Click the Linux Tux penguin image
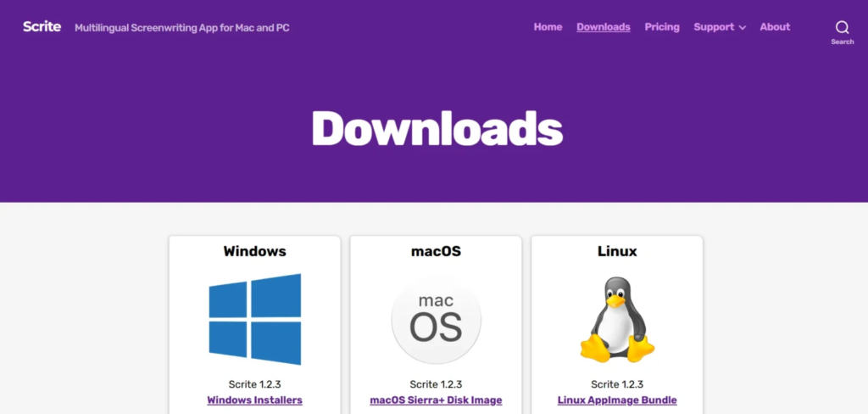This screenshot has height=414, width=868. click(x=617, y=319)
